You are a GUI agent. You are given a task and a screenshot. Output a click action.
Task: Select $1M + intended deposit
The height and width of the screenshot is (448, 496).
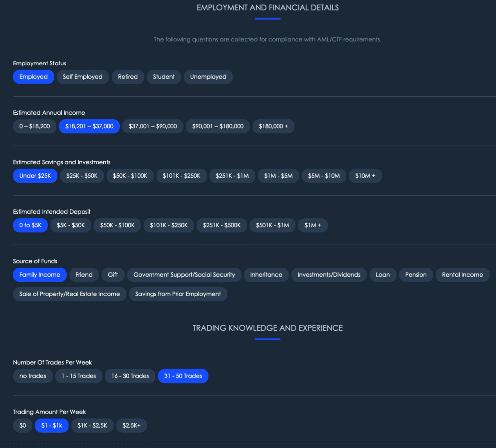(313, 225)
